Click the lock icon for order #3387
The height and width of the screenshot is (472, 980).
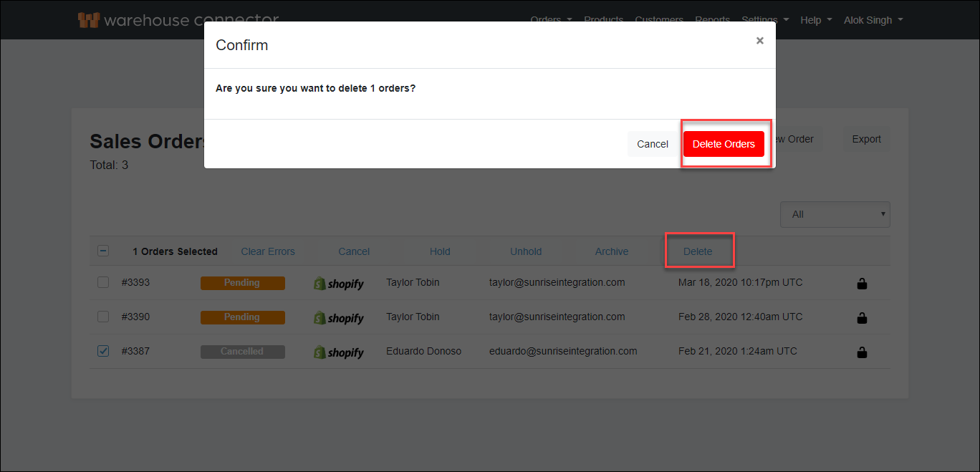862,352
